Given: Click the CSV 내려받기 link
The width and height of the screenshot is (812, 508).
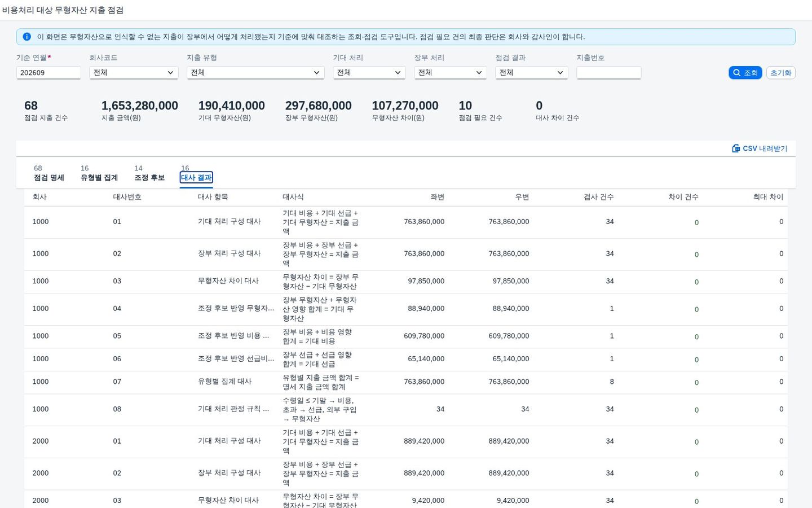Looking at the screenshot, I should (760, 148).
